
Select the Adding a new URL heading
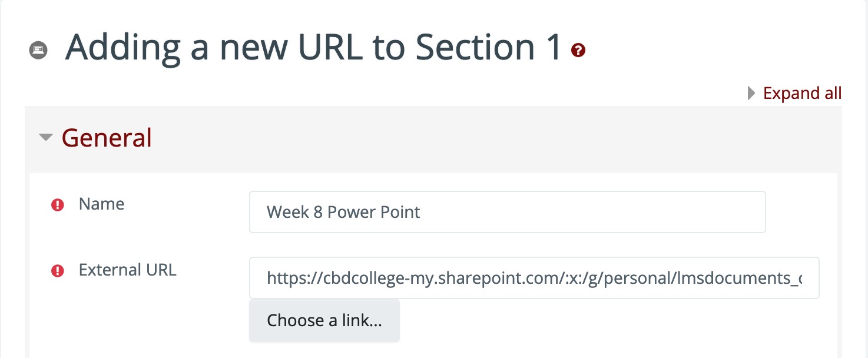[312, 47]
